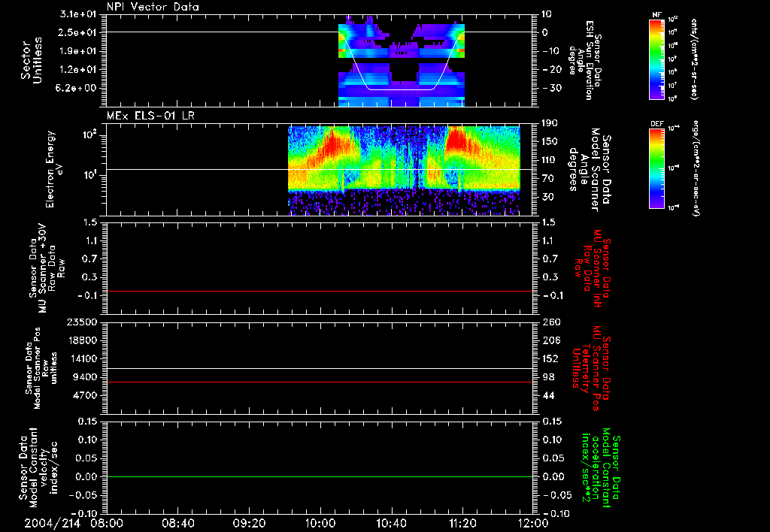Click the 3.1e+01 sector tick label
This screenshot has width=770, height=532.
click(x=78, y=14)
